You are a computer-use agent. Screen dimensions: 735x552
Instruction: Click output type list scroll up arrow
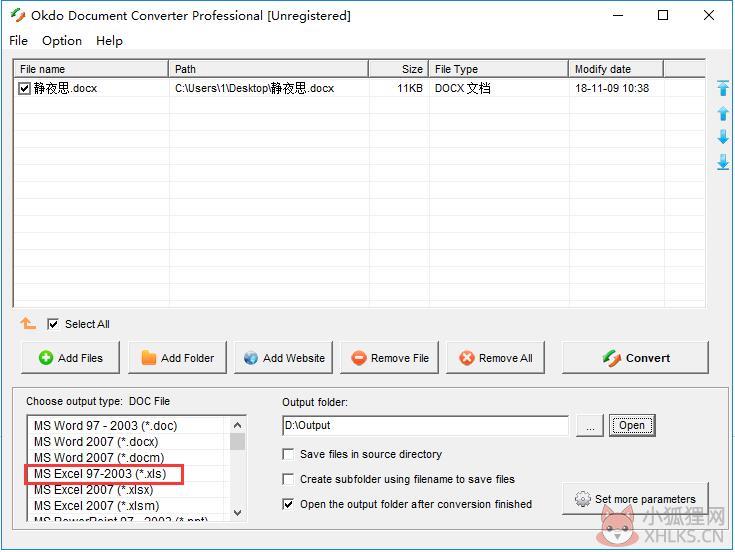tap(238, 425)
